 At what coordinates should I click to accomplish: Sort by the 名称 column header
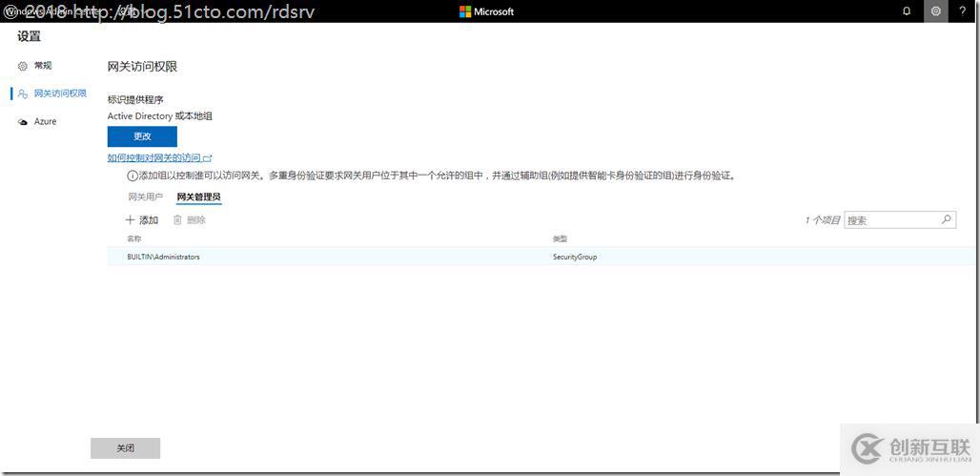click(x=134, y=238)
